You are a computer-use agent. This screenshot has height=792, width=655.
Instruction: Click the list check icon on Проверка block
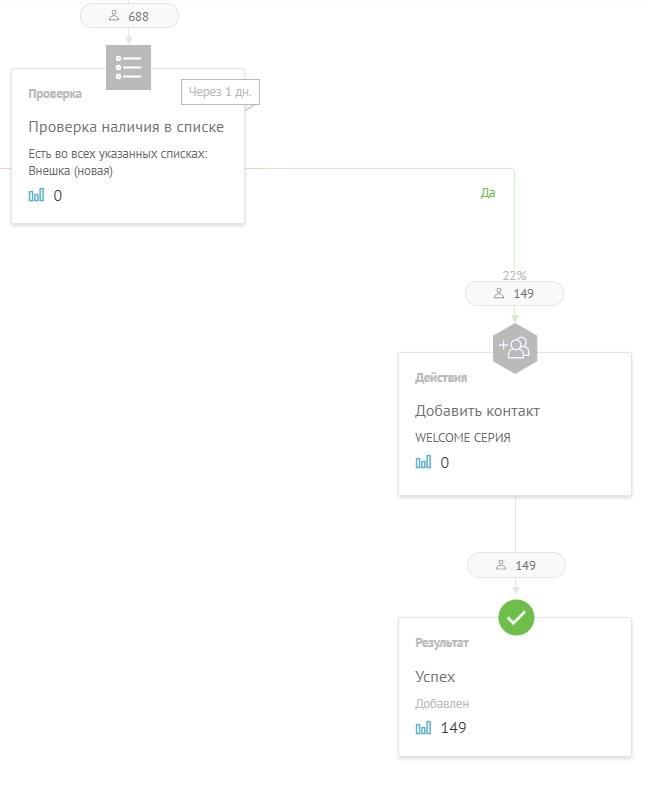(x=128, y=67)
